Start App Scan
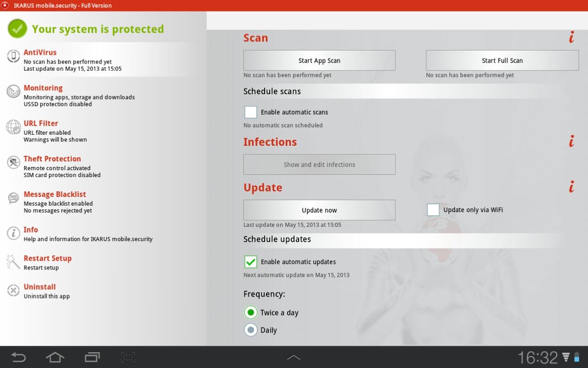Viewport: 588px width, 368px height. pos(319,60)
